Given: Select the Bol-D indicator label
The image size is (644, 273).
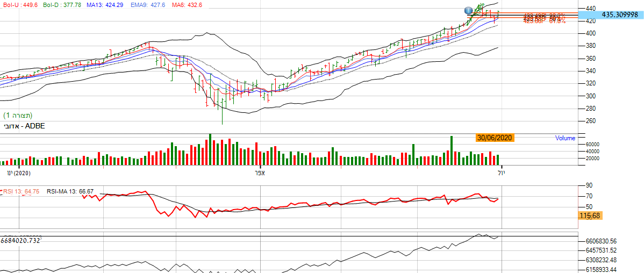Looking at the screenshot, I should tap(58, 5).
